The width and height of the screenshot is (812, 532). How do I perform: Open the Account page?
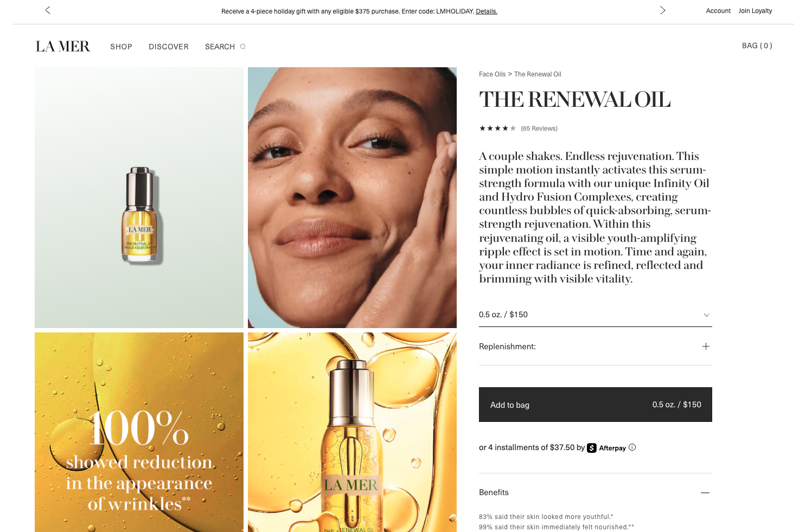(718, 11)
